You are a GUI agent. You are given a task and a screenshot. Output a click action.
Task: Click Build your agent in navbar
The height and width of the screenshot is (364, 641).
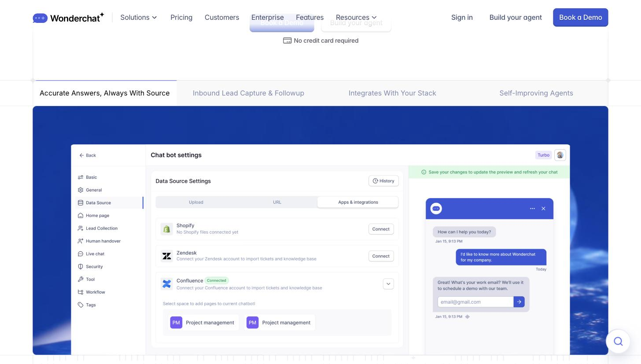pos(516,18)
